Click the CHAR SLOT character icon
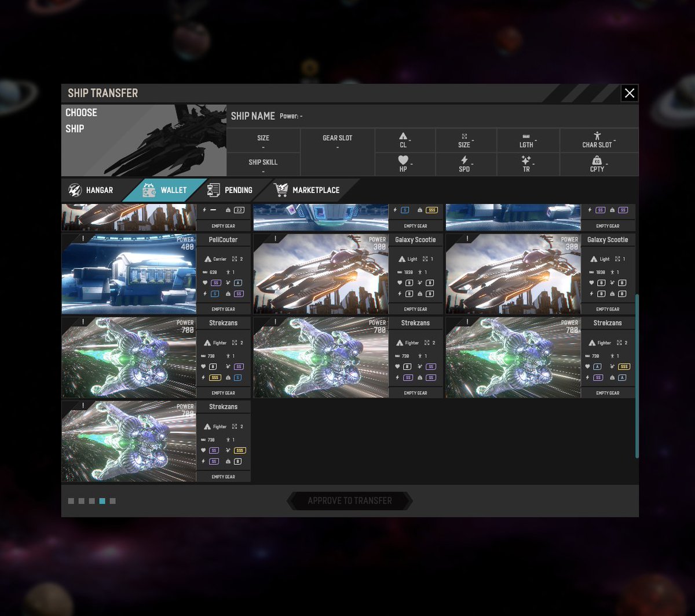This screenshot has width=695, height=616. pyautogui.click(x=597, y=137)
